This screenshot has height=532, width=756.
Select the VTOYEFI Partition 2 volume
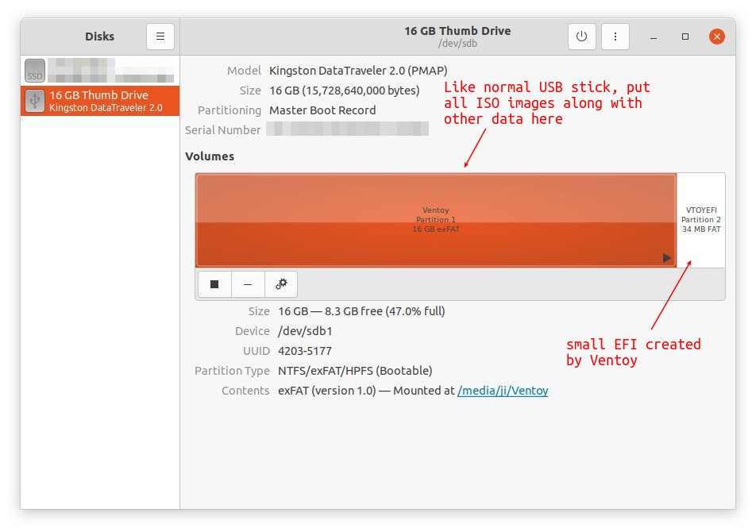tap(701, 220)
